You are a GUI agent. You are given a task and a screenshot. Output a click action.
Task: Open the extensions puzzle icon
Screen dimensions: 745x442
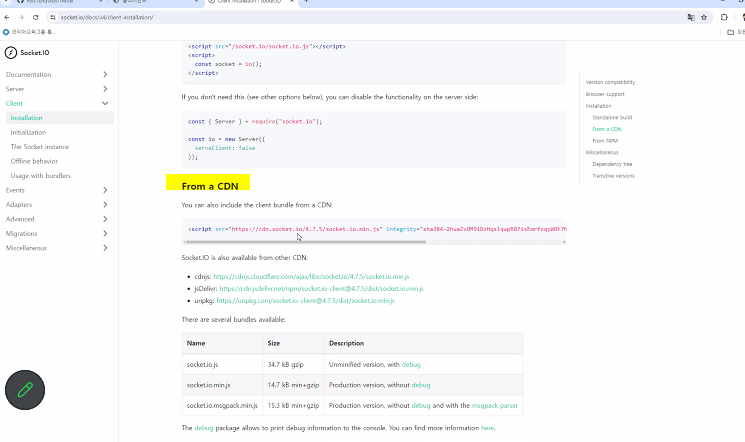click(724, 17)
